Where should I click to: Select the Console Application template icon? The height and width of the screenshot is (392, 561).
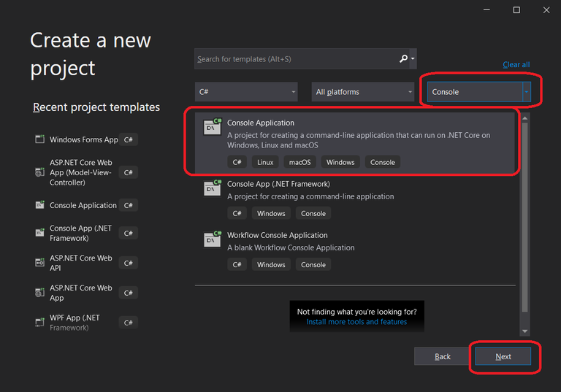pos(213,127)
